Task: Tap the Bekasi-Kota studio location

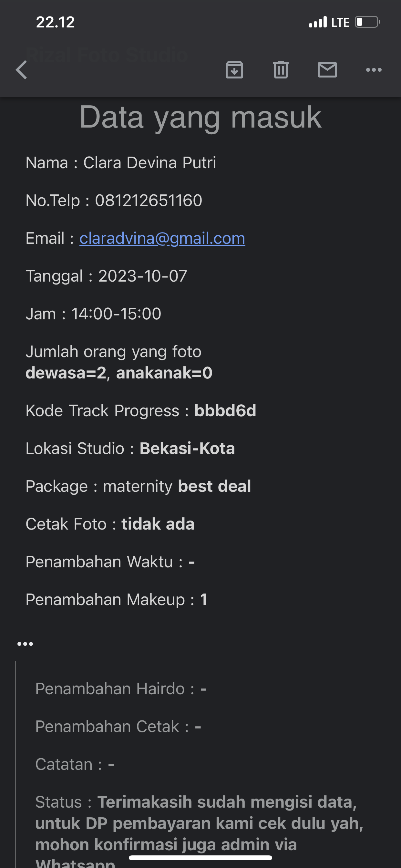Action: pos(187,449)
